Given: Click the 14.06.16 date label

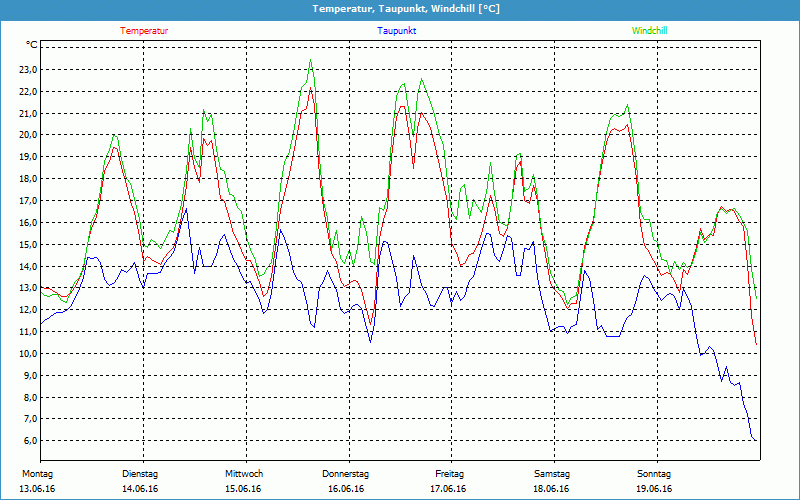Looking at the screenshot, I should tap(140, 489).
